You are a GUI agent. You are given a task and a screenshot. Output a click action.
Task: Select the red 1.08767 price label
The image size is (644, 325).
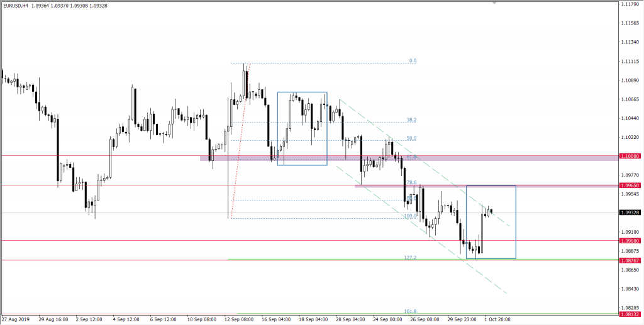coord(630,260)
